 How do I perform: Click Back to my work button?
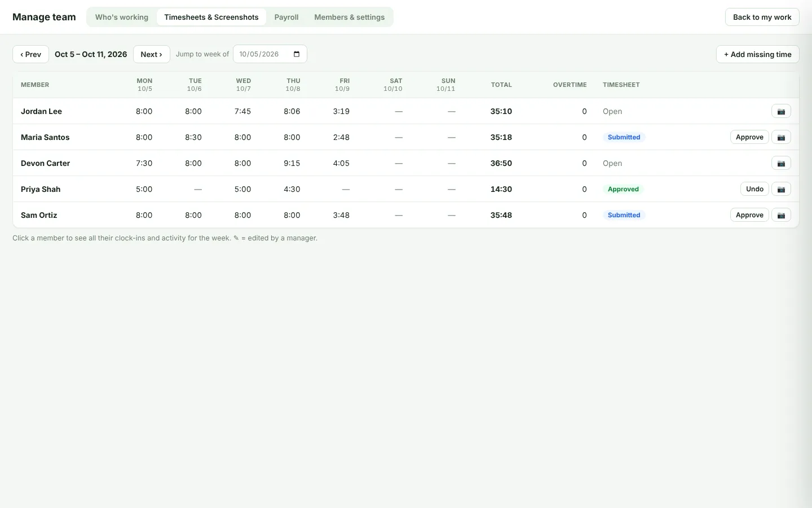(x=762, y=17)
